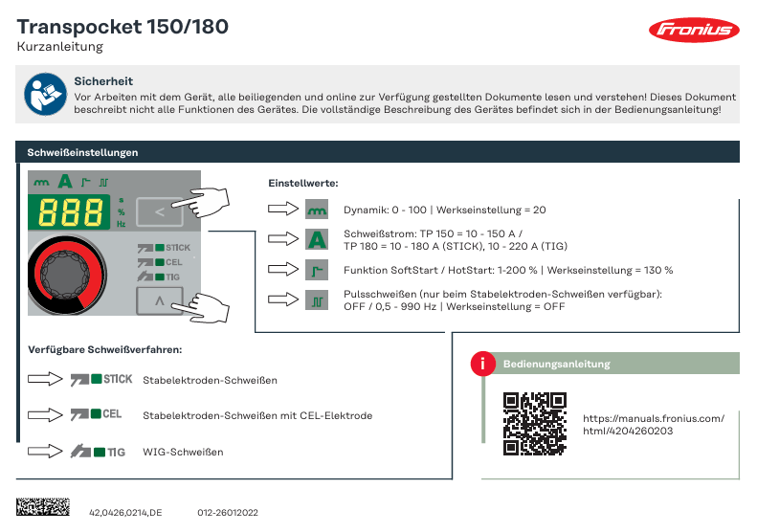
Task: Click the SoftStart/HotStart icon in the Einstellwerte list
Action: tap(317, 270)
